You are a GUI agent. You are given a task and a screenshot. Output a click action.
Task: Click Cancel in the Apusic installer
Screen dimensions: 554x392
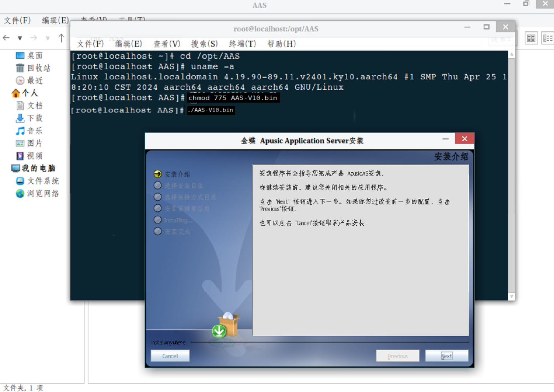pyautogui.click(x=170, y=356)
